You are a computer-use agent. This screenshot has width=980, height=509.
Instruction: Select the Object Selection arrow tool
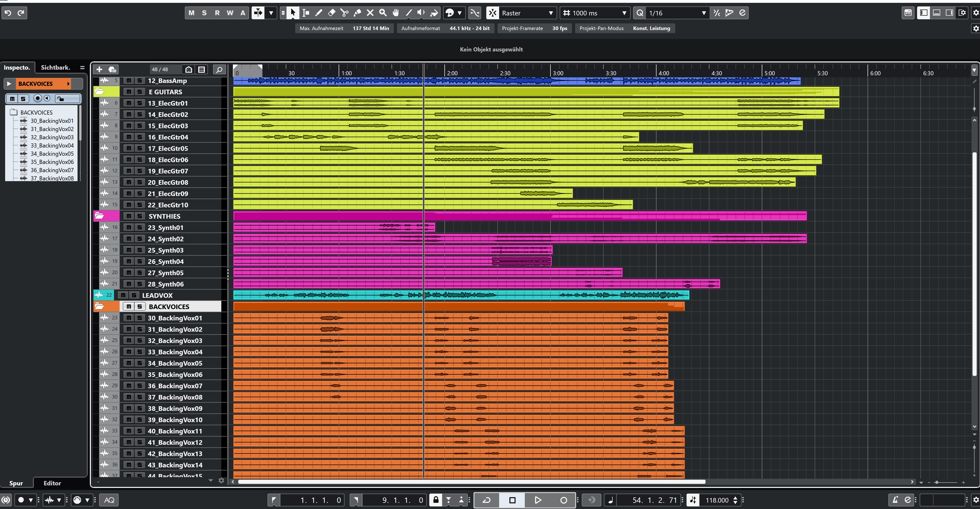pyautogui.click(x=293, y=13)
